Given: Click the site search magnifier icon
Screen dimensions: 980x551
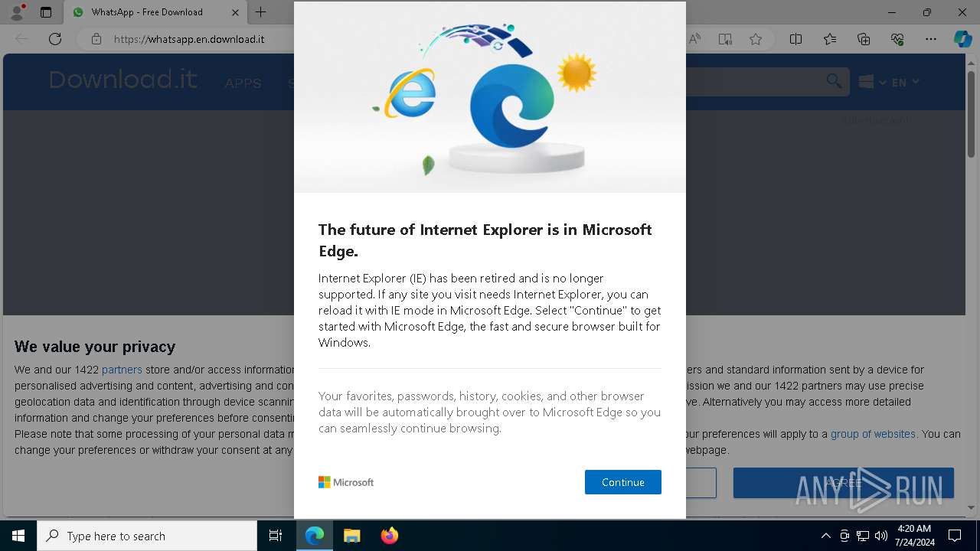Looking at the screenshot, I should [834, 81].
